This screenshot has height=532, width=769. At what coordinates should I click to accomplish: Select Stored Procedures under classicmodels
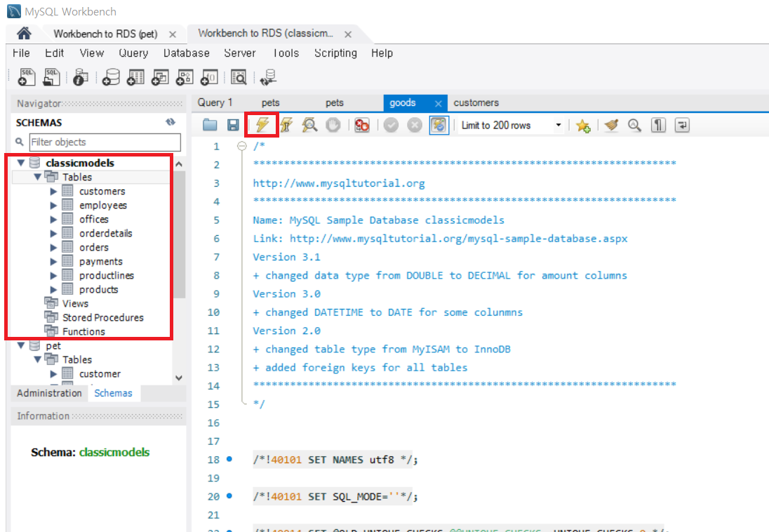coord(103,317)
